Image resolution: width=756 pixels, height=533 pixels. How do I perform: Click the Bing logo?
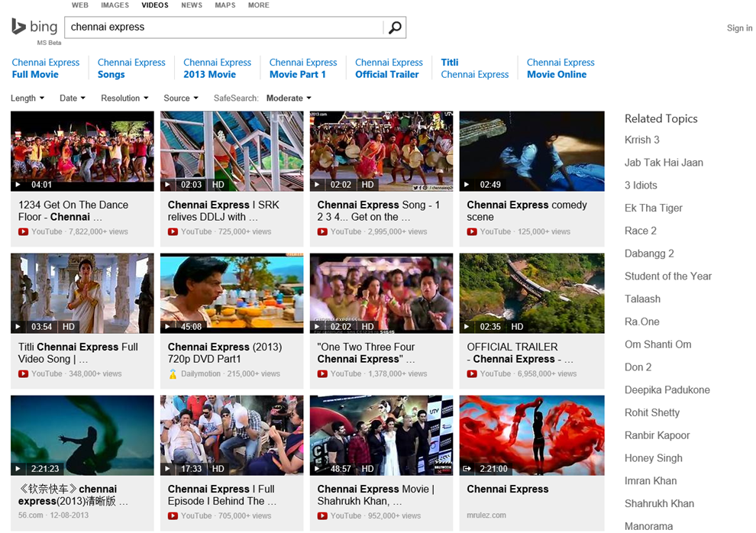tap(34, 27)
